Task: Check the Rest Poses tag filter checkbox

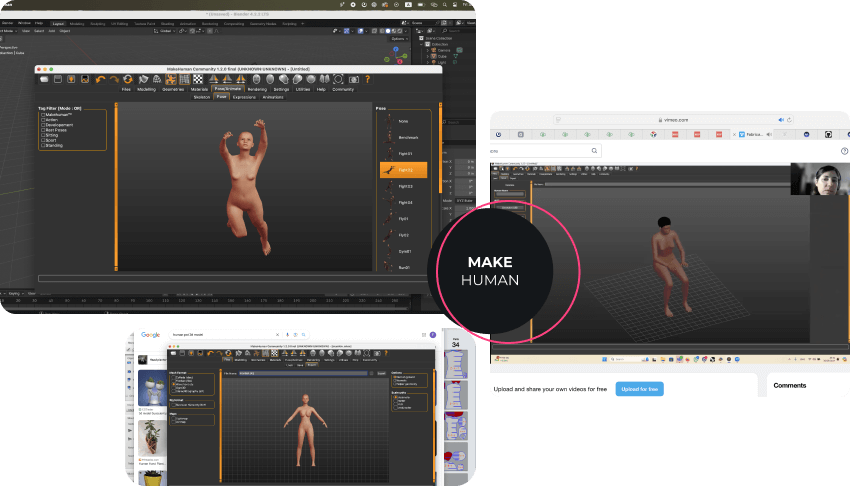Action: (43, 130)
